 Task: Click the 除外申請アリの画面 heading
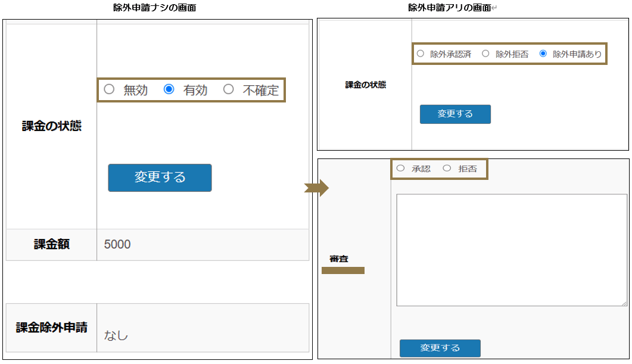(x=449, y=8)
